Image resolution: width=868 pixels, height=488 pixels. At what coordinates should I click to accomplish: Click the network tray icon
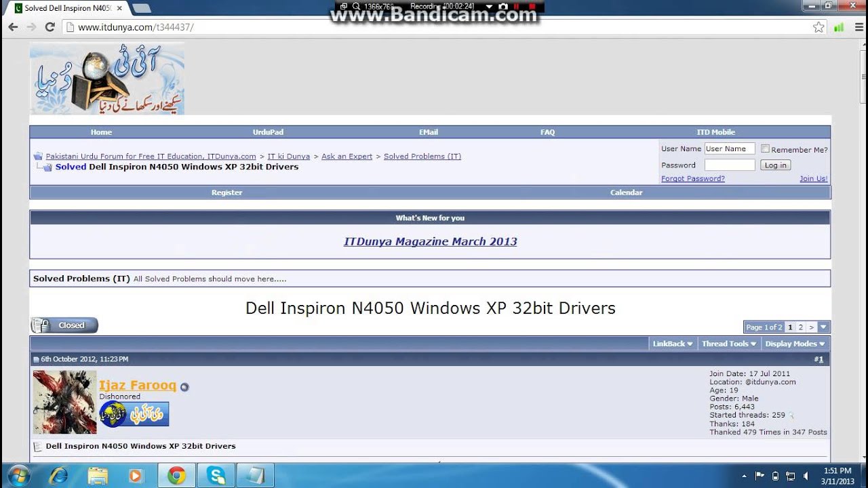tap(790, 476)
